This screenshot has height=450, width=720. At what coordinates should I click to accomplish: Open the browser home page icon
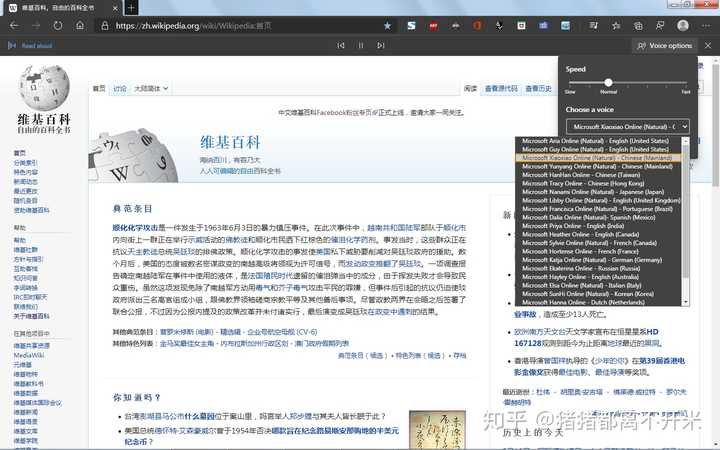pyautogui.click(x=80, y=26)
